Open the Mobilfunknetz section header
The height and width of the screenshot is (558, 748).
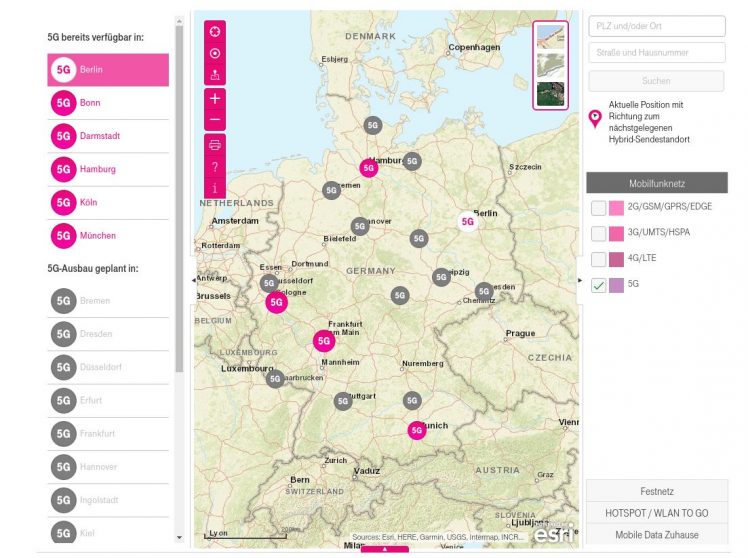pos(656,183)
